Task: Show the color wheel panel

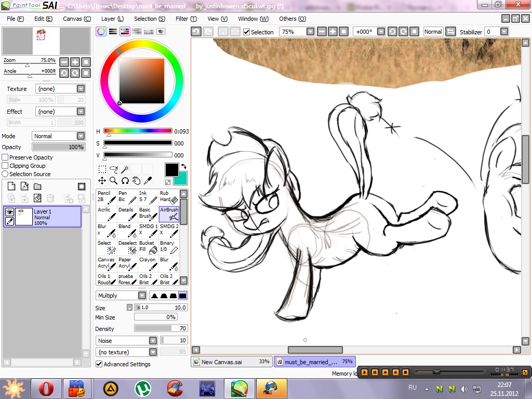Action: [101, 32]
